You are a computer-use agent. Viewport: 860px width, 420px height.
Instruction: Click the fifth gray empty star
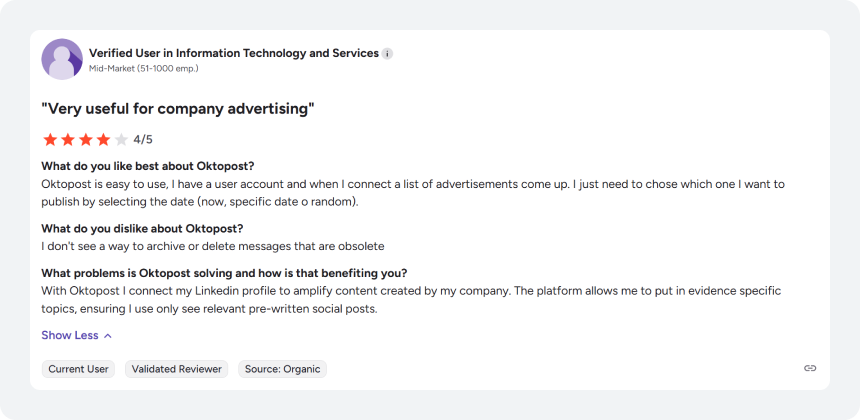click(121, 140)
